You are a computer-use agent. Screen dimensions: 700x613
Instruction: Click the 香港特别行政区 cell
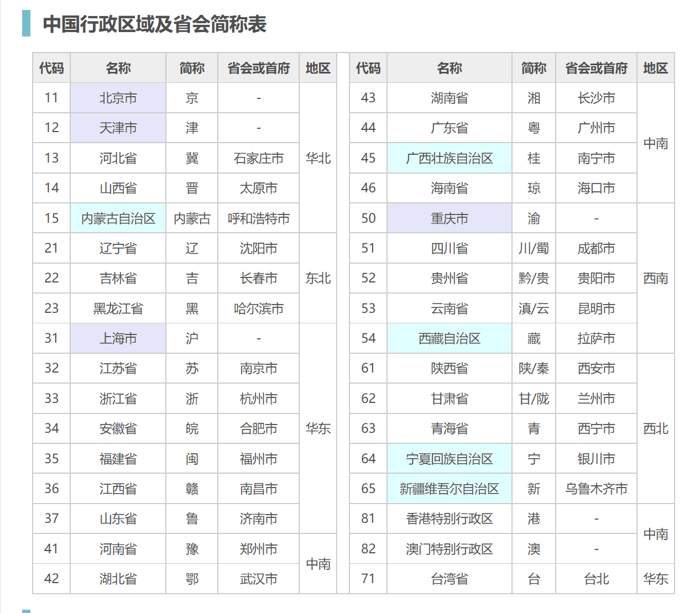[449, 518]
